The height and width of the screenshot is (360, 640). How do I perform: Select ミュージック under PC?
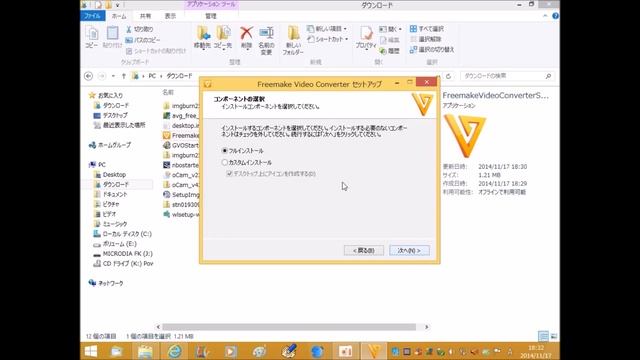110,224
